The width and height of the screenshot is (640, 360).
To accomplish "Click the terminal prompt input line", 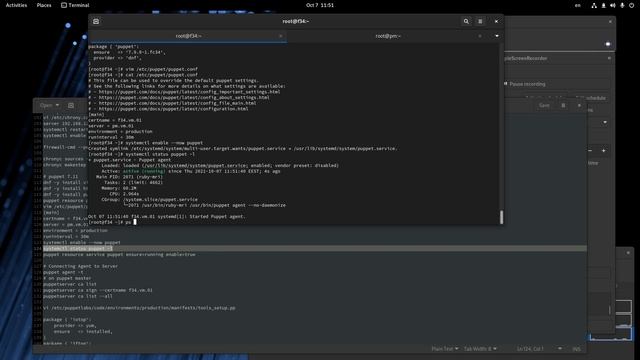I will pyautogui.click(x=112, y=222).
